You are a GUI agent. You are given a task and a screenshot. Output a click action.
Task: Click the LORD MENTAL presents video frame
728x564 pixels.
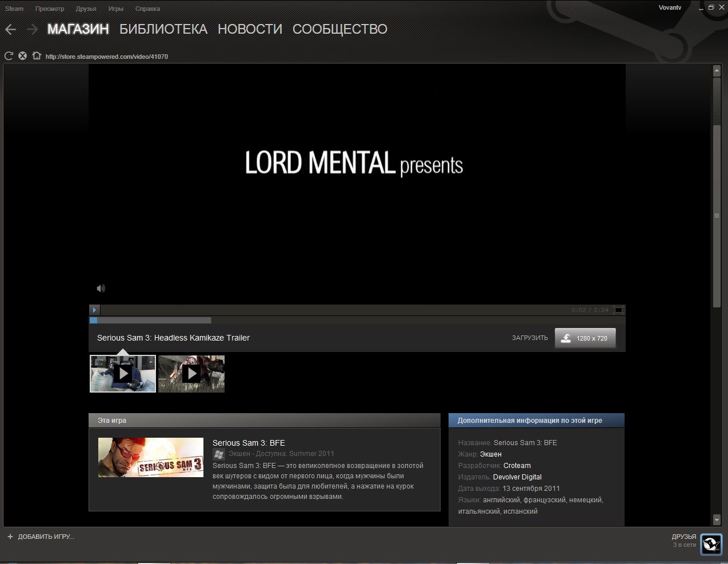(x=357, y=184)
